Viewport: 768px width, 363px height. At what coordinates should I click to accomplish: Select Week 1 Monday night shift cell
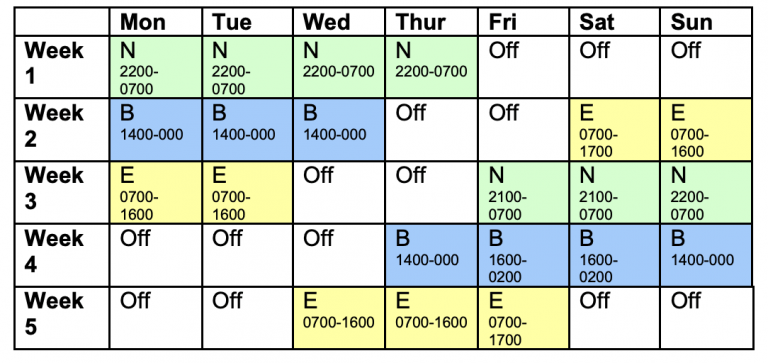pyautogui.click(x=156, y=67)
